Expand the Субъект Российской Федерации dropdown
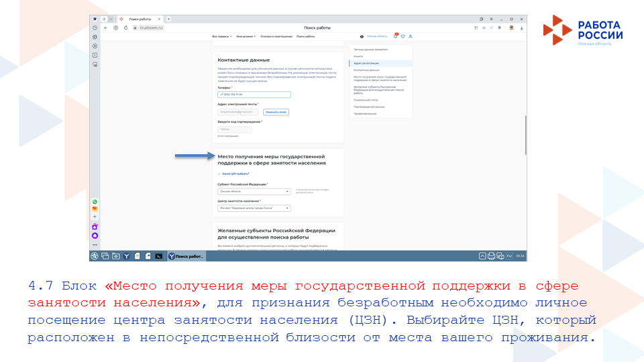The image size is (644, 362). pyautogui.click(x=254, y=191)
